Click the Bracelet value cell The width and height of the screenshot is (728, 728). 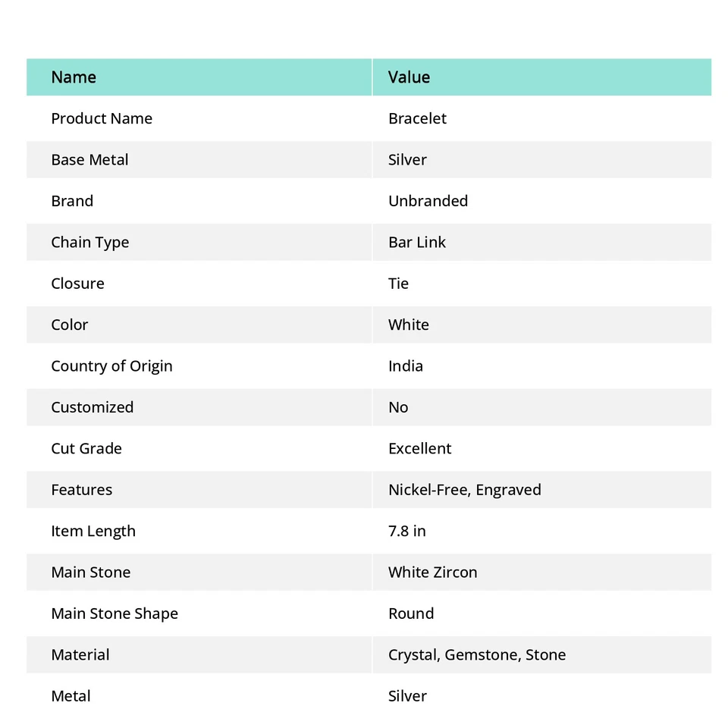417,118
